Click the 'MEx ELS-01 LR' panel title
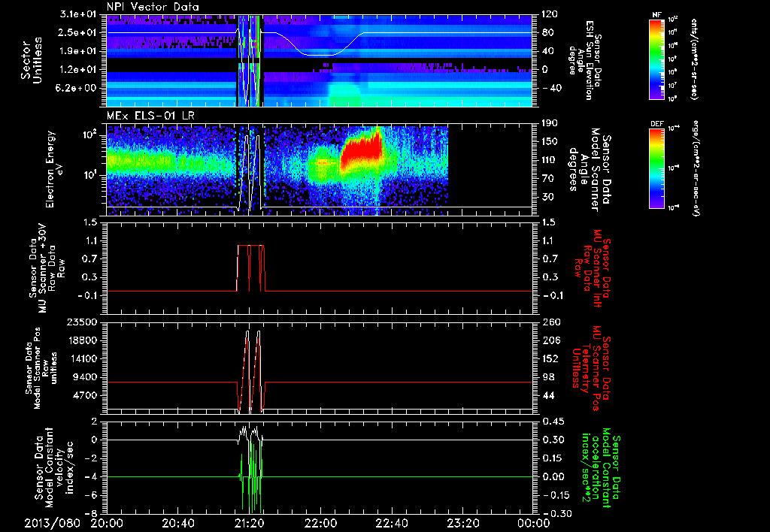 coord(149,116)
